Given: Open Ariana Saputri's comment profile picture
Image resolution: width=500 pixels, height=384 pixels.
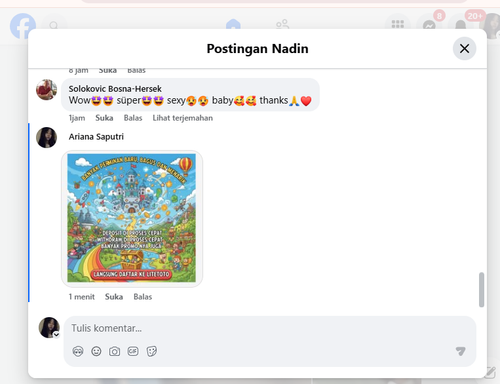Looking at the screenshot, I should pyautogui.click(x=46, y=137).
